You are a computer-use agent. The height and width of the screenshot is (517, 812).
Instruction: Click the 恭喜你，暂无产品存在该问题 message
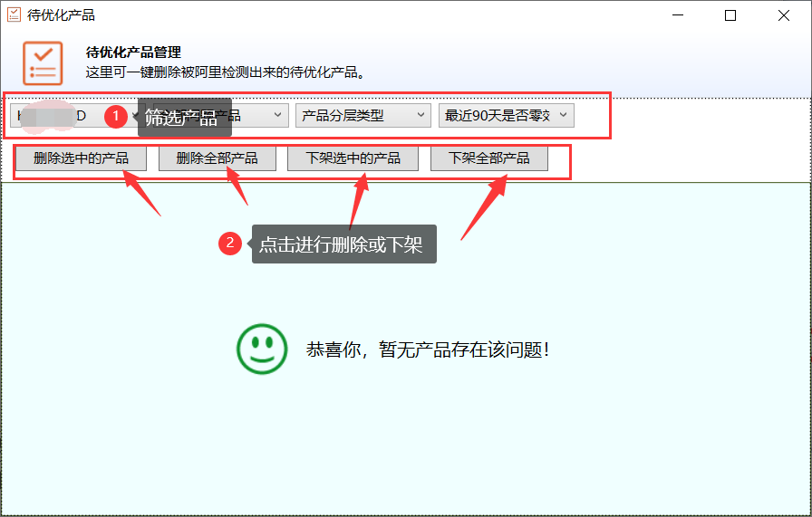click(x=428, y=349)
